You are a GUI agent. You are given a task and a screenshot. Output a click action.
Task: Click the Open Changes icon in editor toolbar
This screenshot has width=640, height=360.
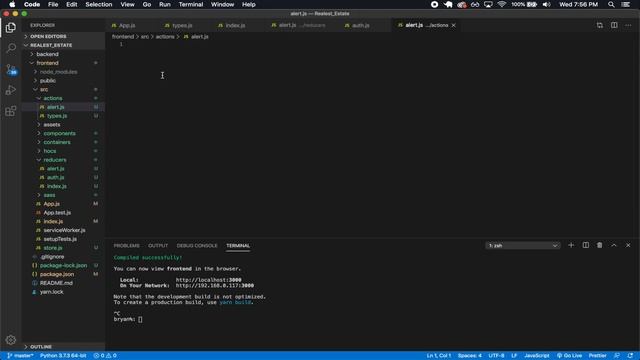click(600, 25)
